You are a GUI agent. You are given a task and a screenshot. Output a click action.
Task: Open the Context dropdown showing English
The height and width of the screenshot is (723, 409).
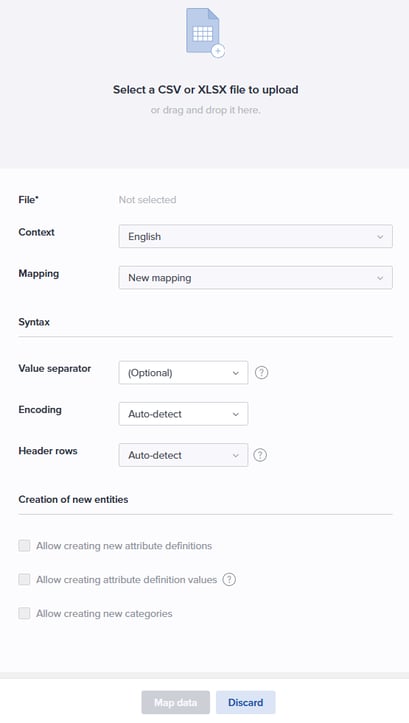click(x=255, y=237)
